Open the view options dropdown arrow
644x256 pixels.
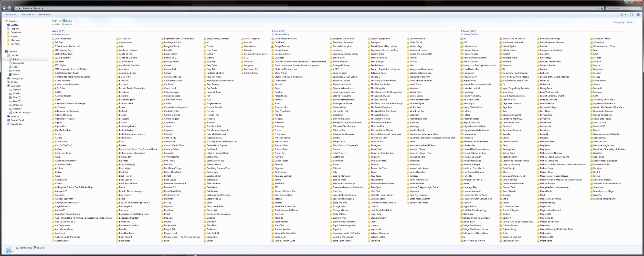point(626,15)
